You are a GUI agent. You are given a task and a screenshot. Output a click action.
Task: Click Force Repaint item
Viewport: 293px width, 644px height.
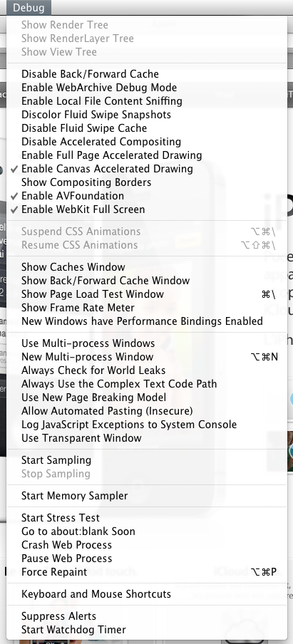(x=147, y=572)
